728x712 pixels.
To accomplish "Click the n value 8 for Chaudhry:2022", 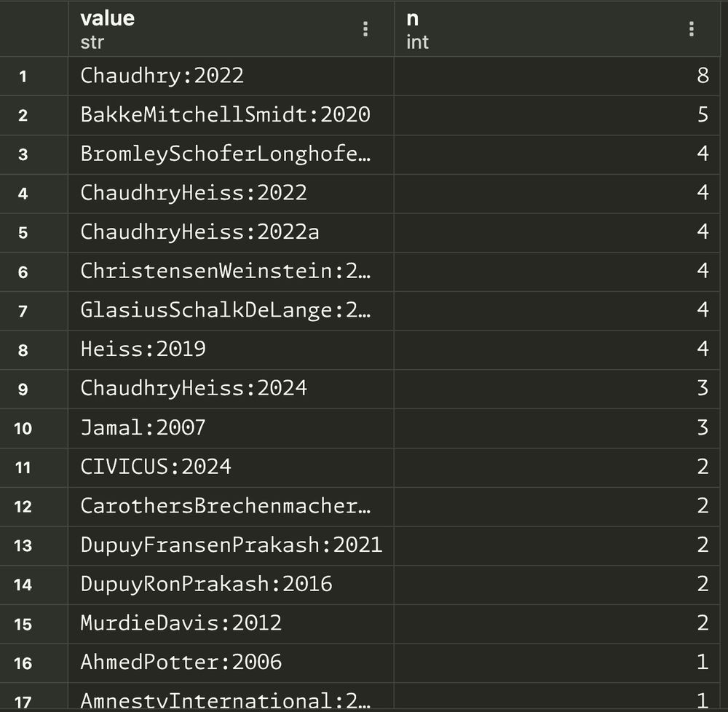I will [x=557, y=76].
